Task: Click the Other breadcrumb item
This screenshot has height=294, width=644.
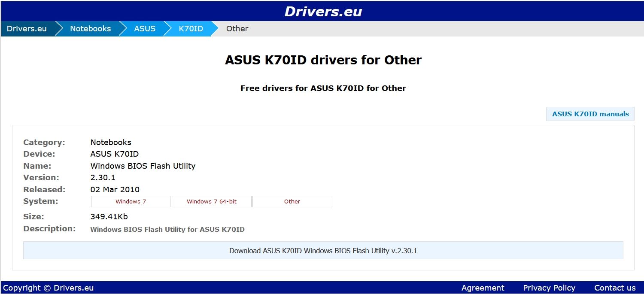Action: 237,29
